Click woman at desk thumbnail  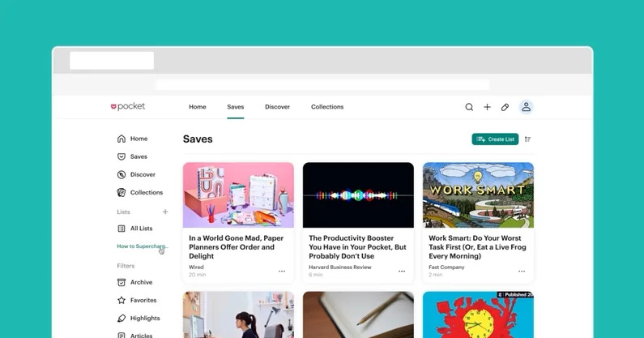point(238,315)
